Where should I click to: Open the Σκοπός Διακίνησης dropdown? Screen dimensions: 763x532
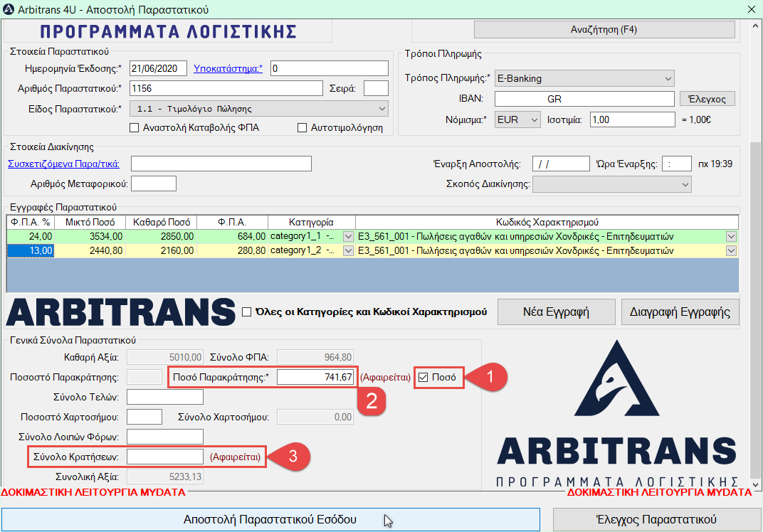612,184
